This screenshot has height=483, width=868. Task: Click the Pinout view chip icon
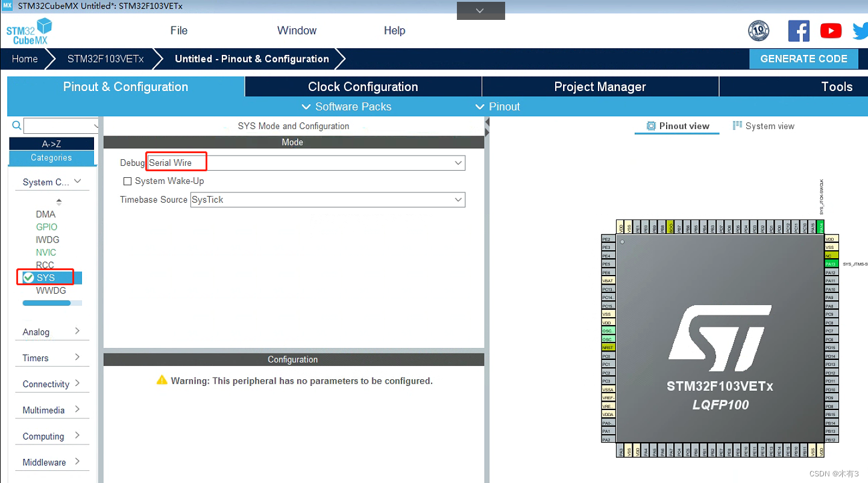651,126
